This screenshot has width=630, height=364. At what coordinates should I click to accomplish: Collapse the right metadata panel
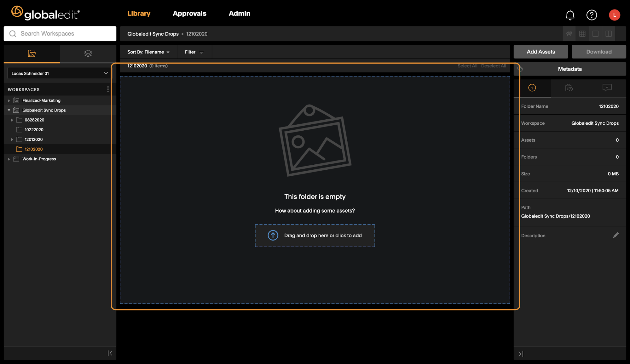[521, 354]
